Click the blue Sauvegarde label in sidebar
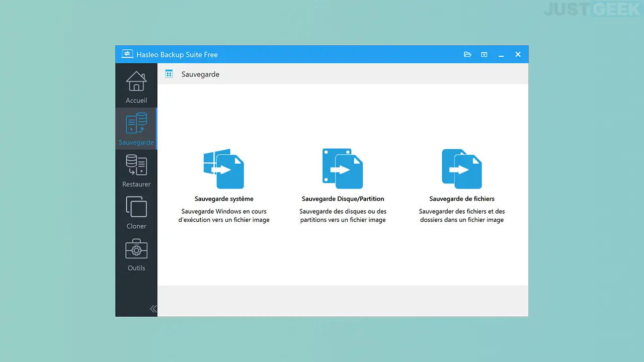Screen dimensions: 644x362 click(136, 142)
